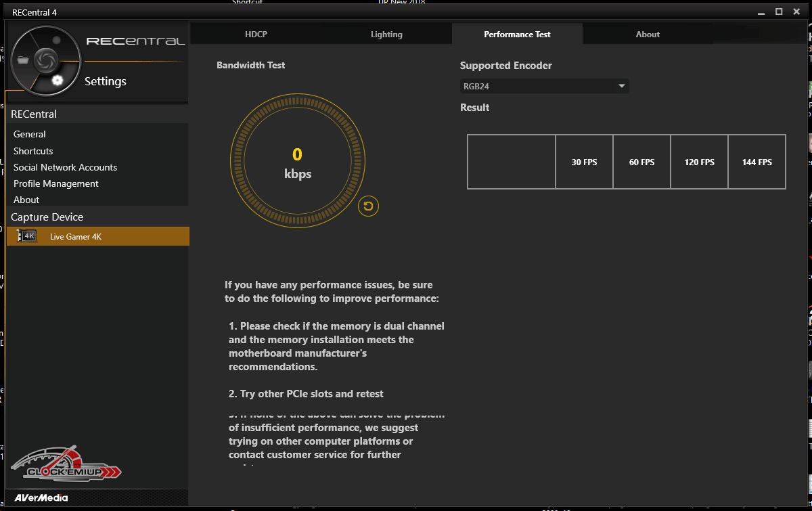Switch to the HDCP tab
Image resolution: width=812 pixels, height=511 pixels.
point(256,35)
